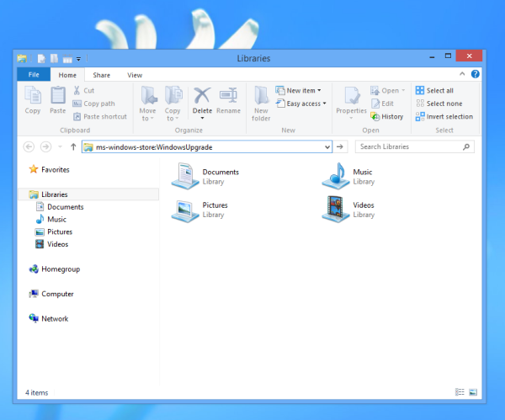Switch to Large icons view in status bar
Image resolution: width=505 pixels, height=420 pixels.
(473, 392)
